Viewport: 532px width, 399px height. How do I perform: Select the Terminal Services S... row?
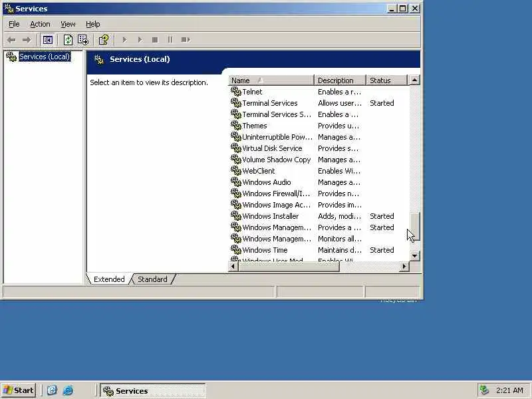pos(319,114)
